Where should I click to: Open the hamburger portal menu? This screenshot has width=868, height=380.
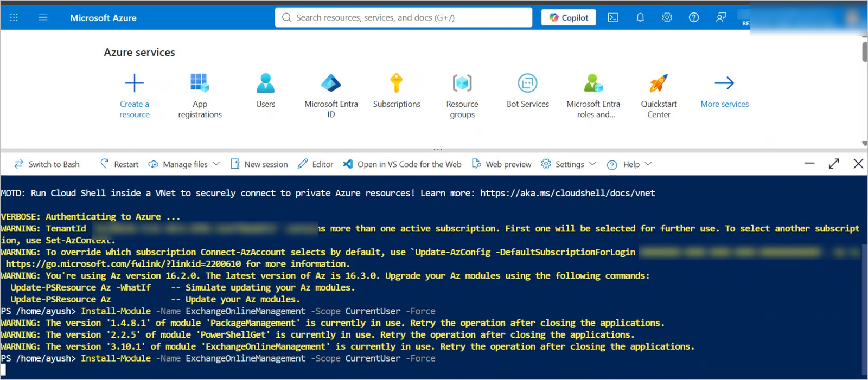(43, 17)
